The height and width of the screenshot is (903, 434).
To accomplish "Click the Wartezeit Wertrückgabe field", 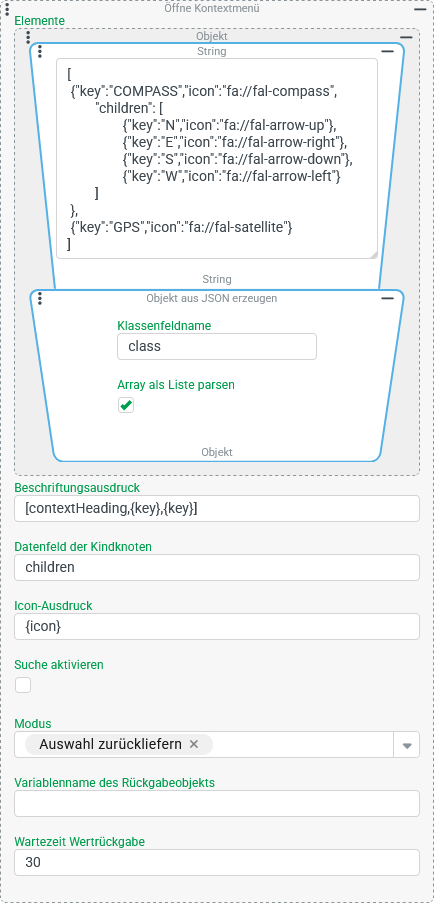I will [x=217, y=863].
